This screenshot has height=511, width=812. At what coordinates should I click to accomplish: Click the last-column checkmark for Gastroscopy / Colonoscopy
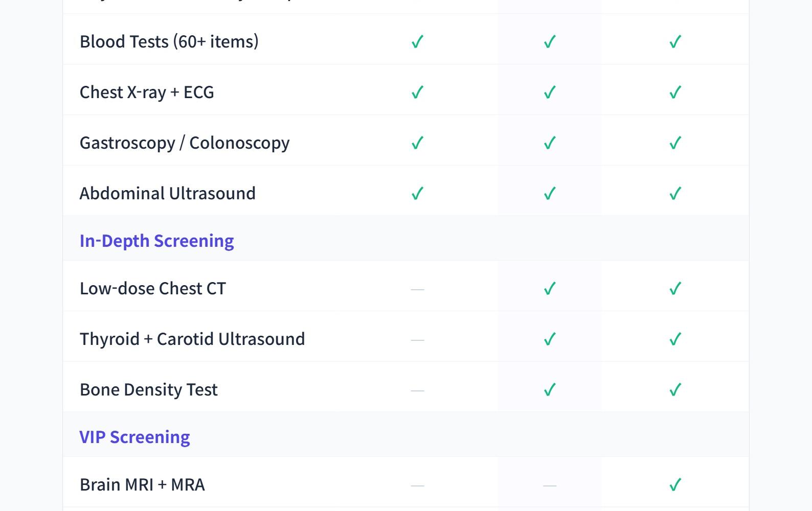(675, 143)
